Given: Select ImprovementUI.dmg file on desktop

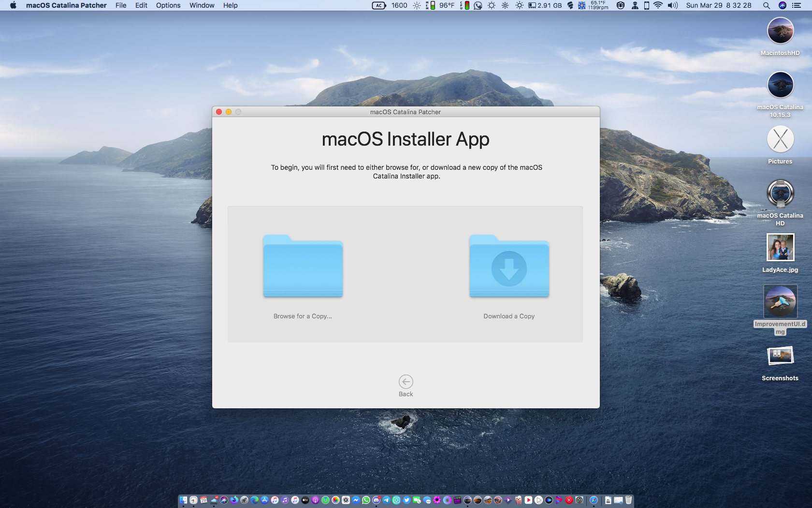Looking at the screenshot, I should click(x=780, y=301).
